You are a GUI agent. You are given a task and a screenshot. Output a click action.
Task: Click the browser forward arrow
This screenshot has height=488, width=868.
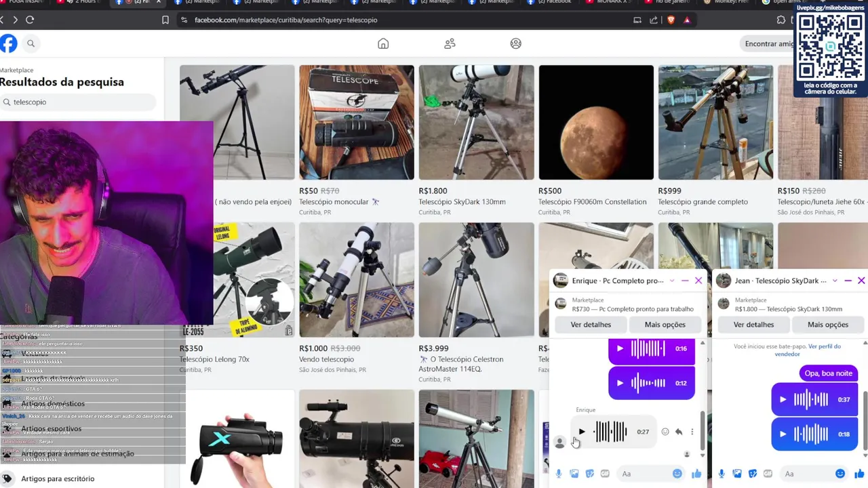coord(14,20)
